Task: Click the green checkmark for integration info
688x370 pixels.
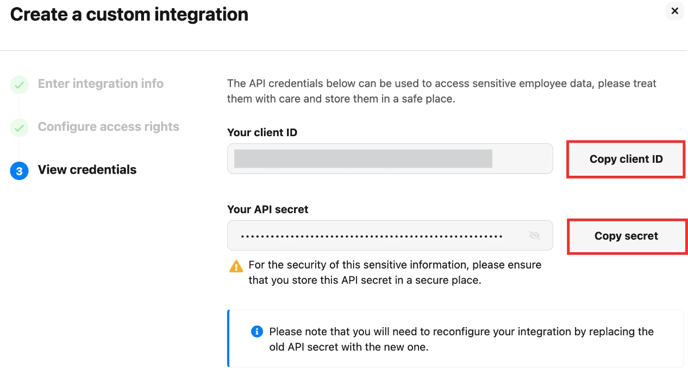Action: click(x=19, y=84)
